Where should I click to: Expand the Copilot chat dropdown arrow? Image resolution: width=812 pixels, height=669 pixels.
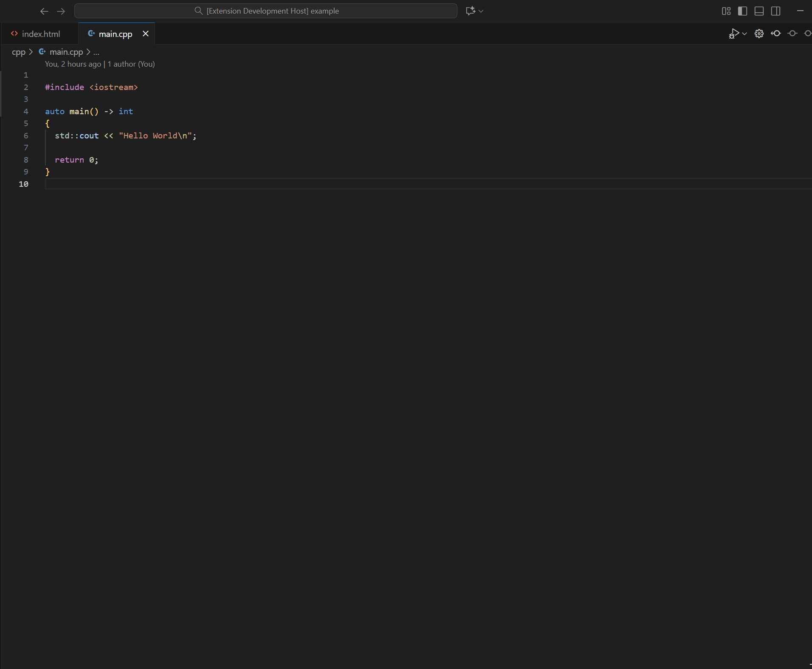[481, 11]
